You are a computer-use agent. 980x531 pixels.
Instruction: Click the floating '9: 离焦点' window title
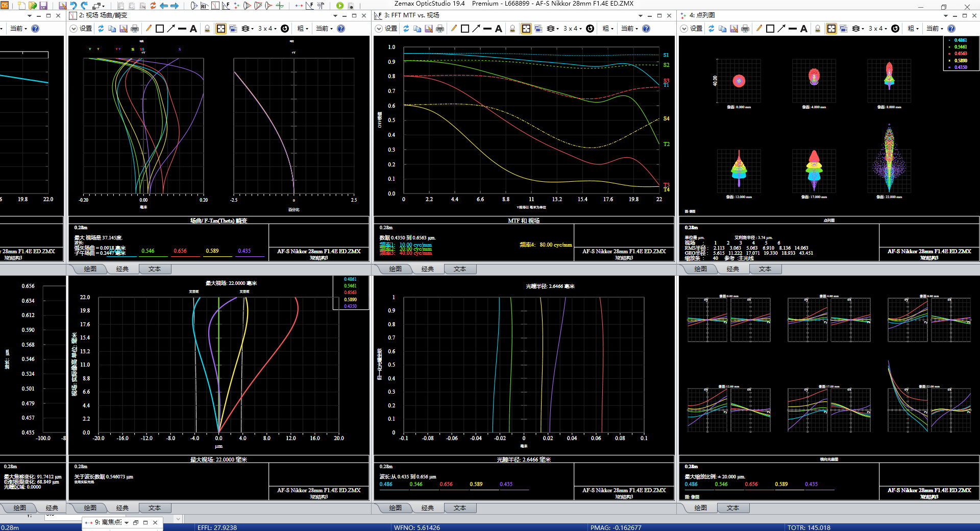108,522
